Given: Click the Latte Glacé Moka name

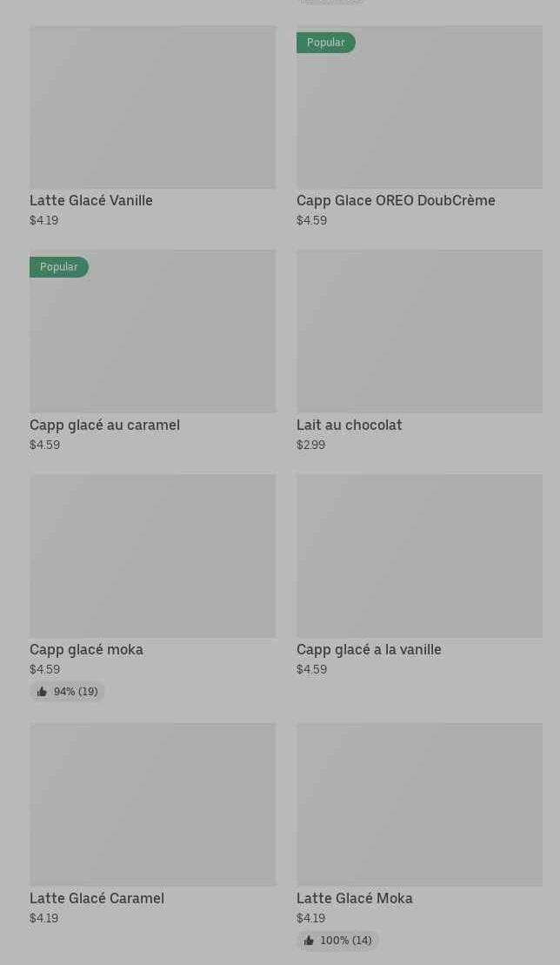Looking at the screenshot, I should coord(354,898).
